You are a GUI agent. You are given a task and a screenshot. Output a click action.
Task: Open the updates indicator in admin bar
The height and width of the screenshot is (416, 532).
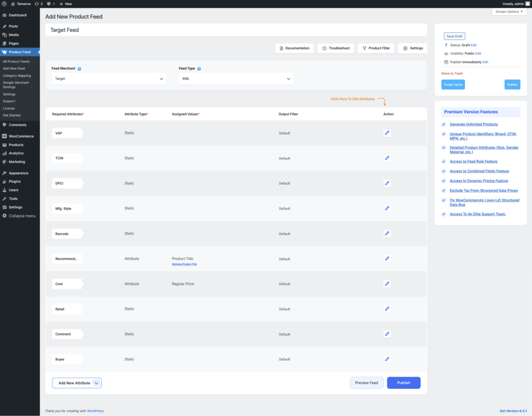[38, 4]
